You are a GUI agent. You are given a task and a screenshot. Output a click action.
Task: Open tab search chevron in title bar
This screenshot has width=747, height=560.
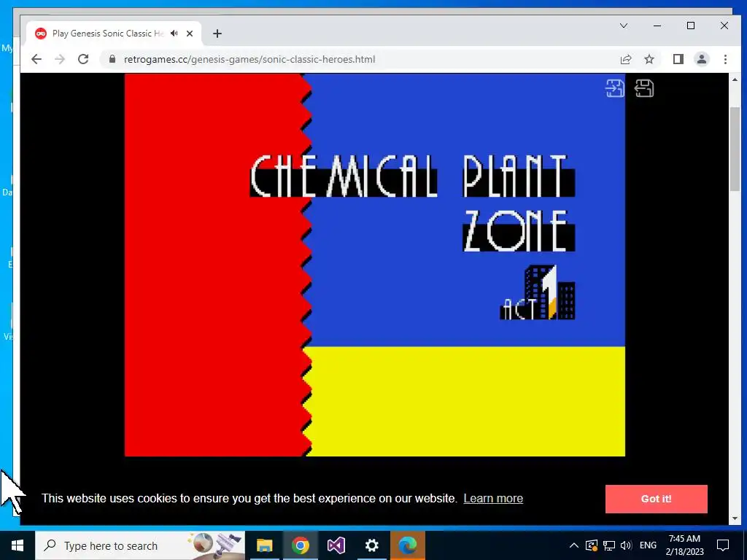click(x=624, y=26)
